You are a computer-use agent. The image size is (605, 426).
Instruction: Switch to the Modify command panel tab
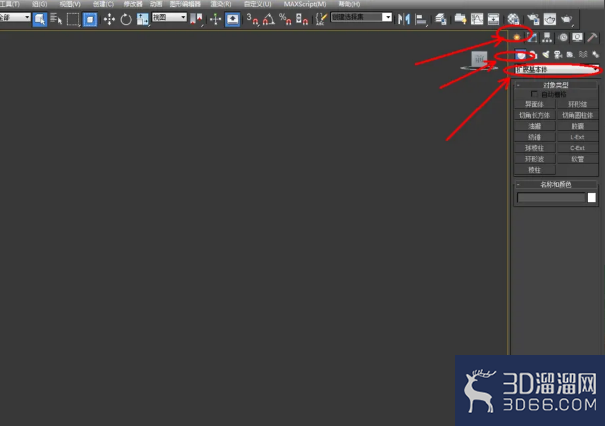(532, 37)
